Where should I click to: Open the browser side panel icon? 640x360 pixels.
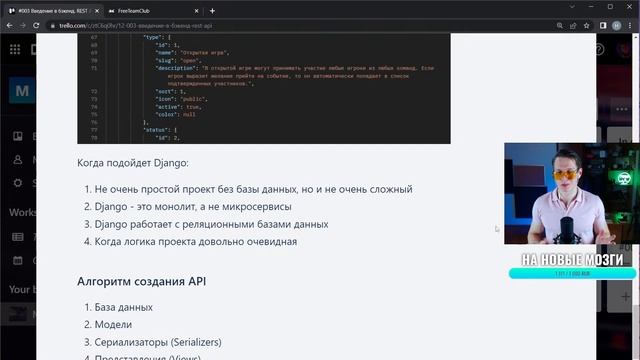[603, 25]
